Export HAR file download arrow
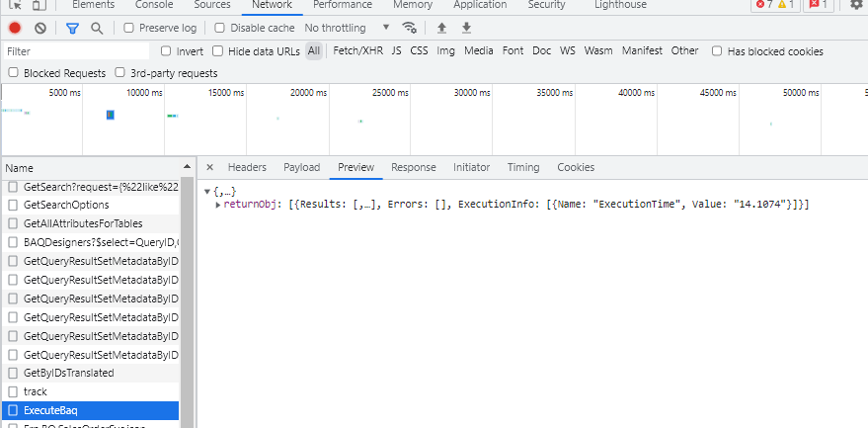868x428 pixels. (467, 28)
